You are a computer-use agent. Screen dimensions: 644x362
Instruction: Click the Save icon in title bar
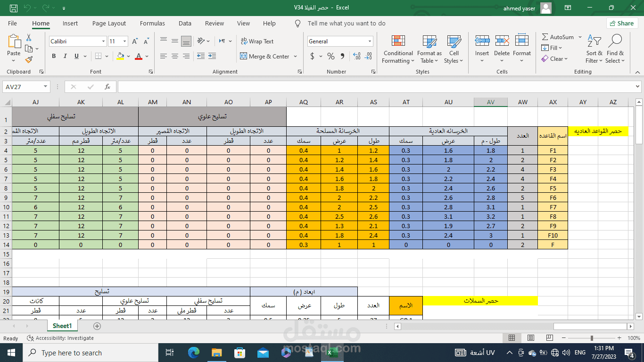point(14,8)
